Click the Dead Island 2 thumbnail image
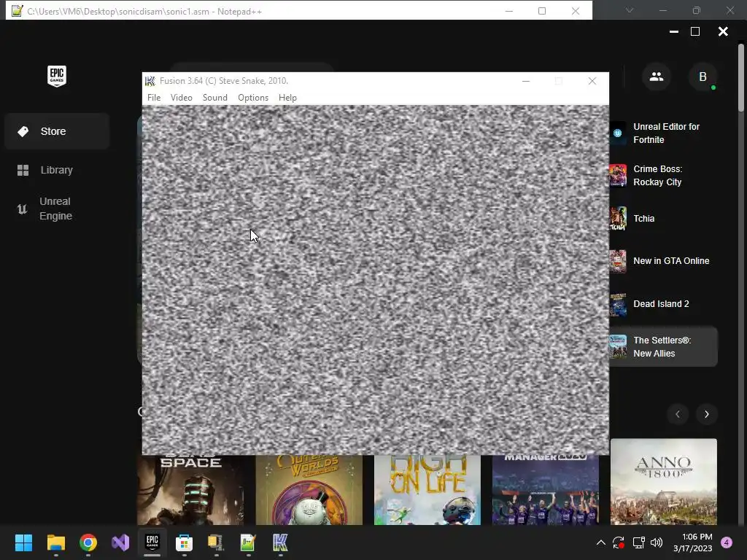The width and height of the screenshot is (747, 560). coord(618,304)
